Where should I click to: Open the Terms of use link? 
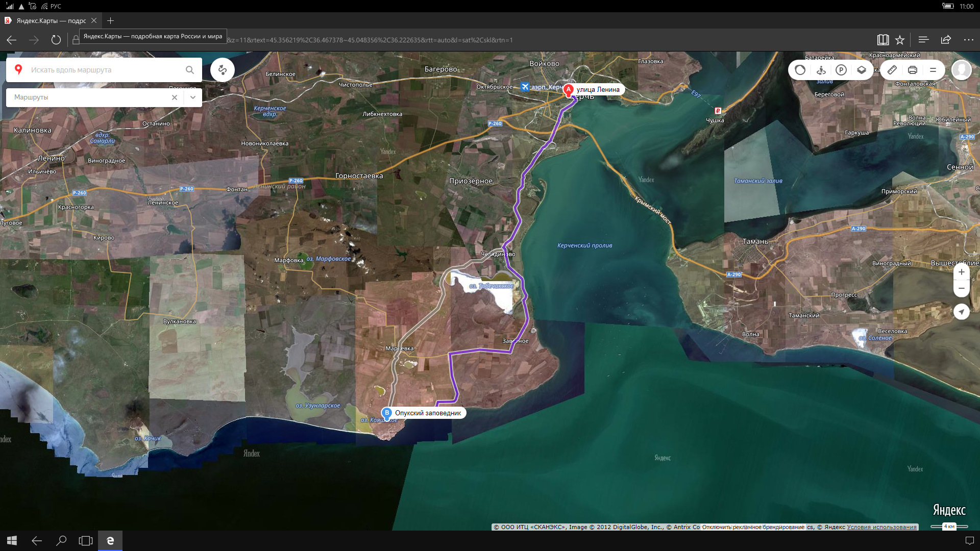(881, 527)
